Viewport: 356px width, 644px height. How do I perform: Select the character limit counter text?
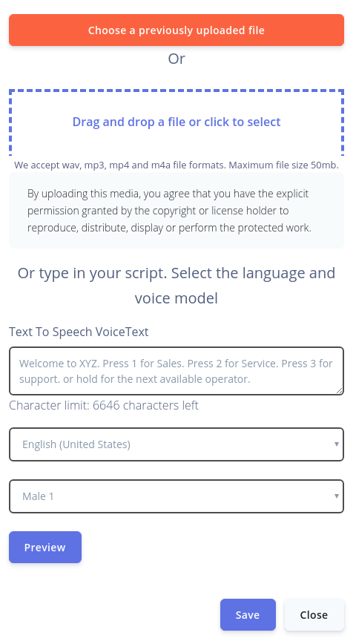[x=104, y=405]
